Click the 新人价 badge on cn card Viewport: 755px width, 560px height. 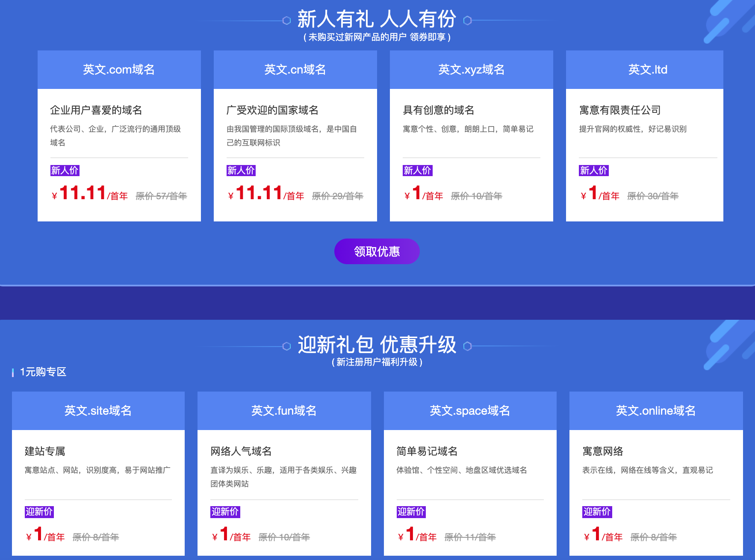point(241,170)
